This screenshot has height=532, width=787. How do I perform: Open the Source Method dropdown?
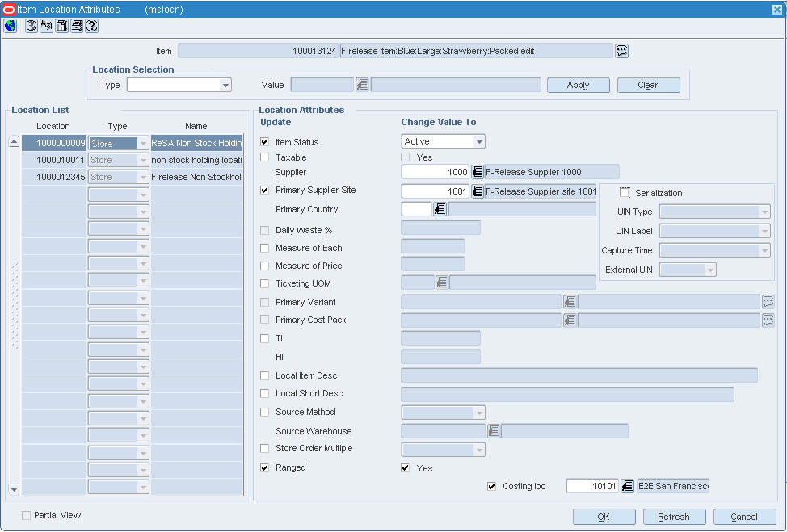479,413
